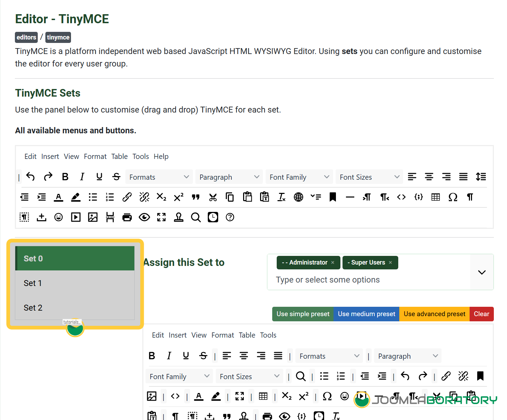This screenshot has height=420, width=507.
Task: Click cut scissors icon in available buttons panel
Action: [213, 197]
